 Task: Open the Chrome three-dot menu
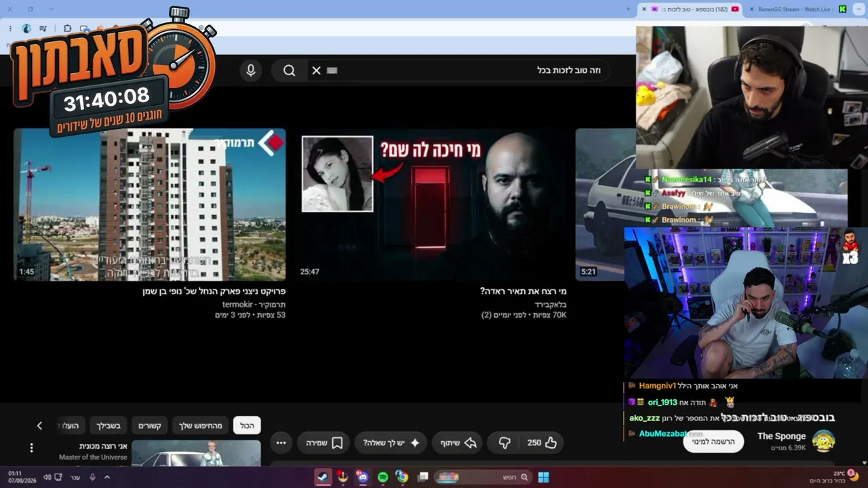tap(9, 28)
